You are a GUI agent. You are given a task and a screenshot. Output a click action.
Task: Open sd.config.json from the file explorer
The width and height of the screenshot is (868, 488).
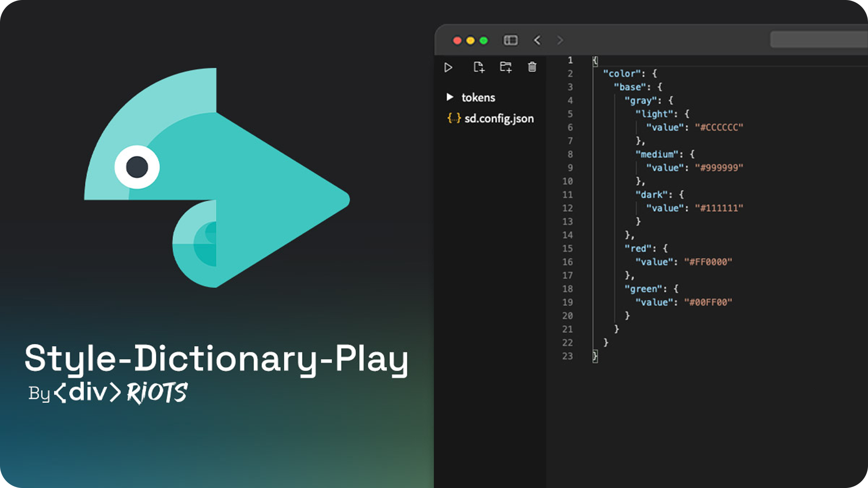499,118
